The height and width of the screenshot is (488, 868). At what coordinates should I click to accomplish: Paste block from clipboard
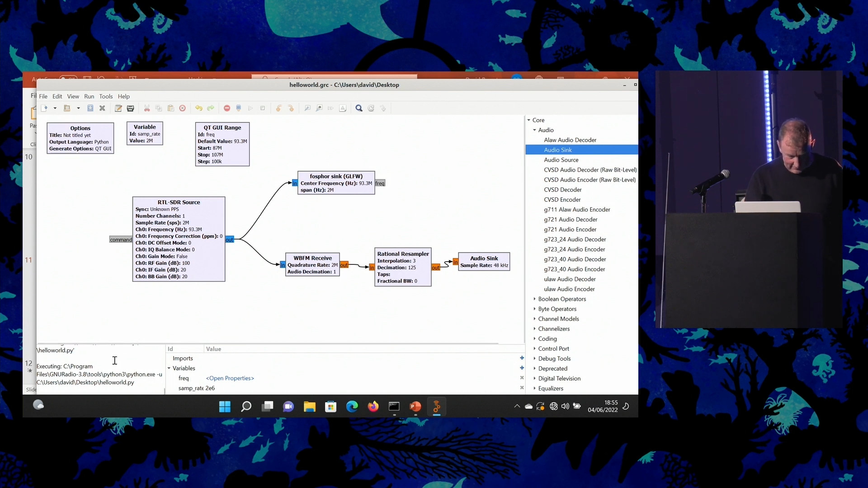coord(171,108)
